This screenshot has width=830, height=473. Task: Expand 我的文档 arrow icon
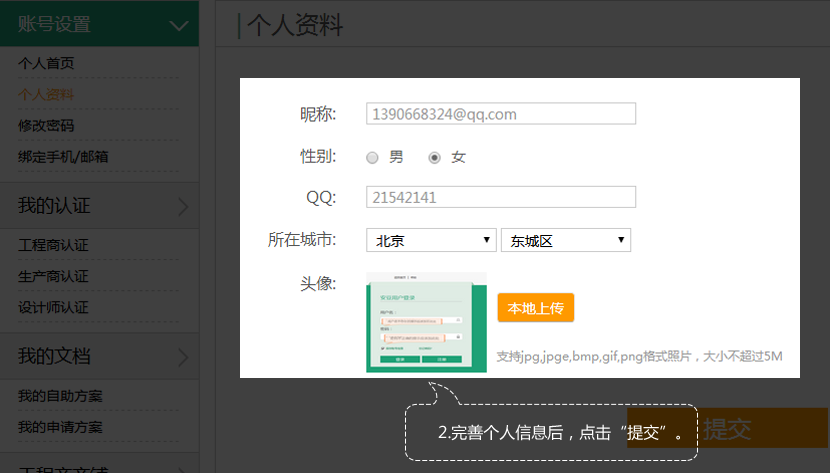(183, 357)
